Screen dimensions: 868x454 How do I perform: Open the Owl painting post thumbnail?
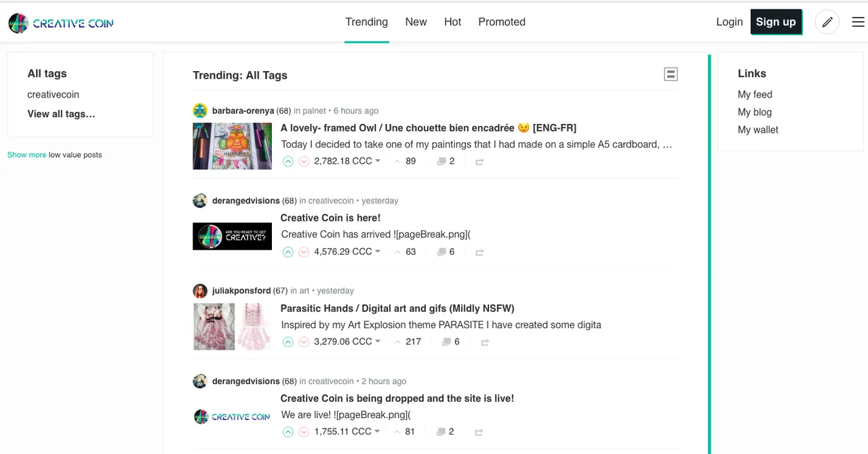click(x=232, y=146)
